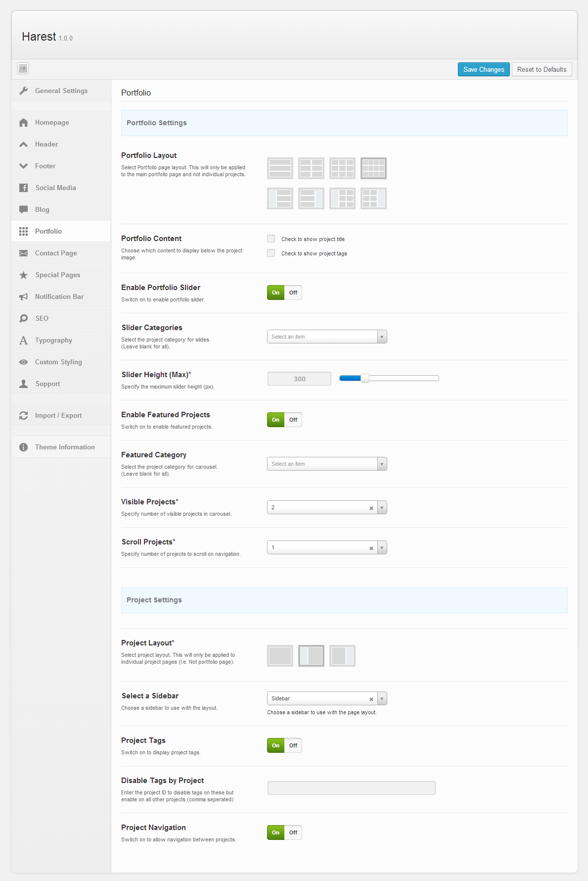This screenshot has height=881, width=588.
Task: Click the expand-all options icon in toolbar
Action: click(23, 68)
